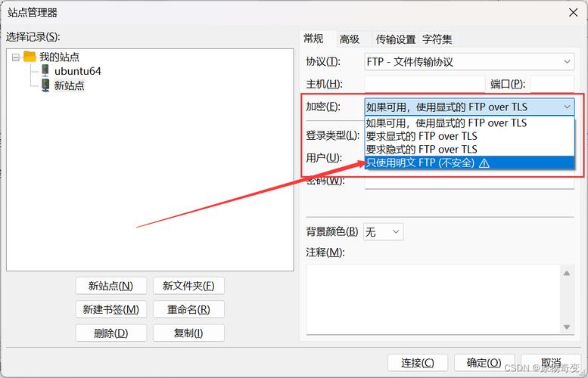The height and width of the screenshot is (378, 588).
Task: Open the 字符集 tab
Action: click(x=437, y=39)
